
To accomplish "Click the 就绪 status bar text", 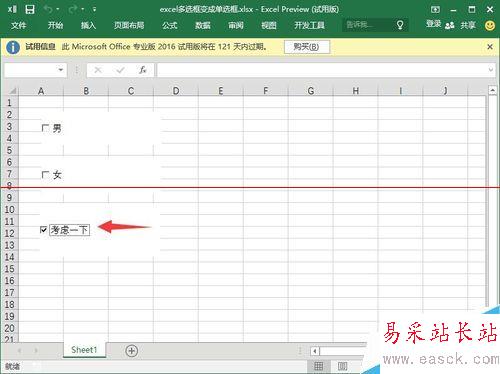I will (x=12, y=367).
